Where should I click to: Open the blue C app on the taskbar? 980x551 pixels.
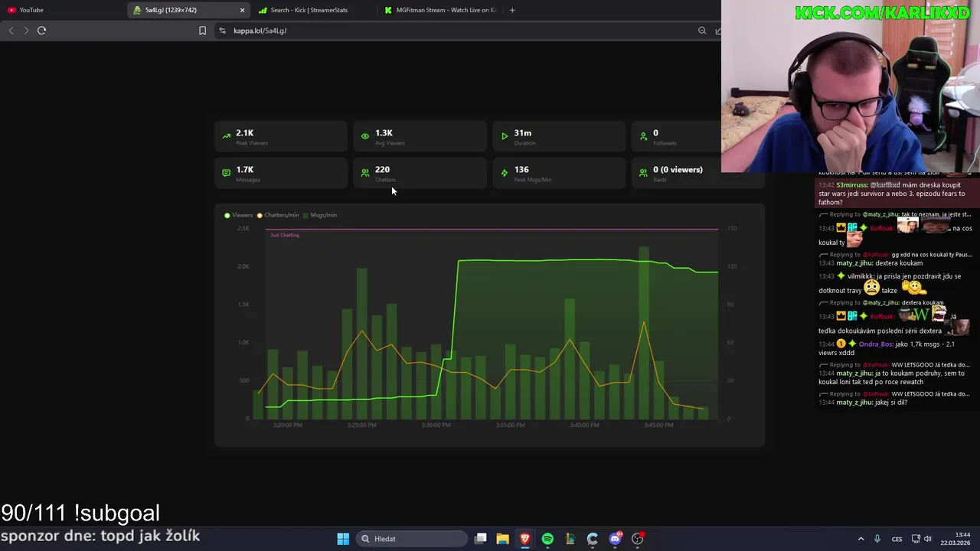click(593, 539)
